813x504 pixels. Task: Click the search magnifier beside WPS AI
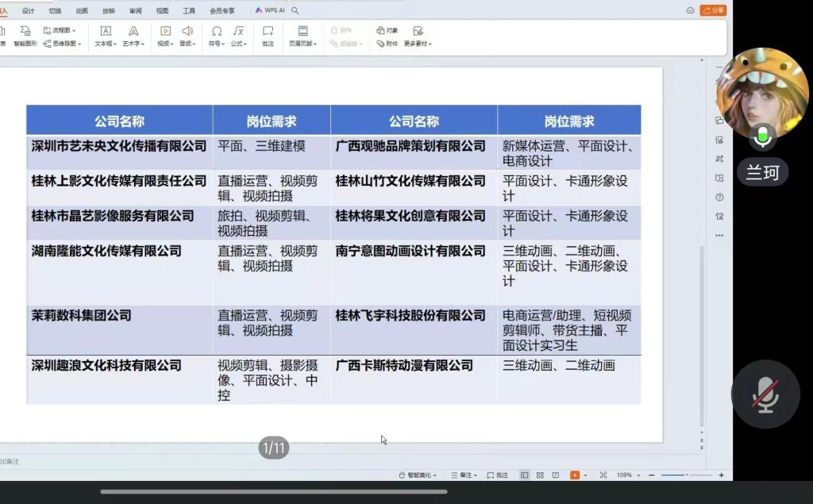295,10
